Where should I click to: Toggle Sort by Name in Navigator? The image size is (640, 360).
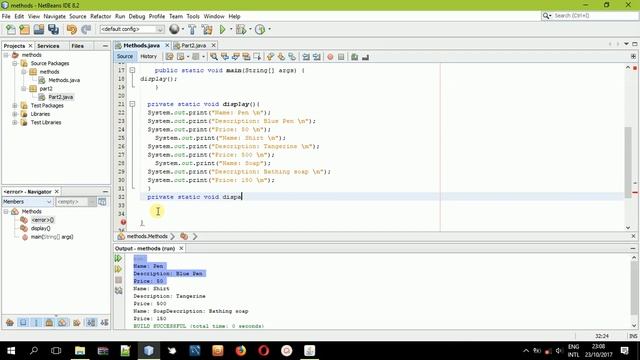coord(91,322)
